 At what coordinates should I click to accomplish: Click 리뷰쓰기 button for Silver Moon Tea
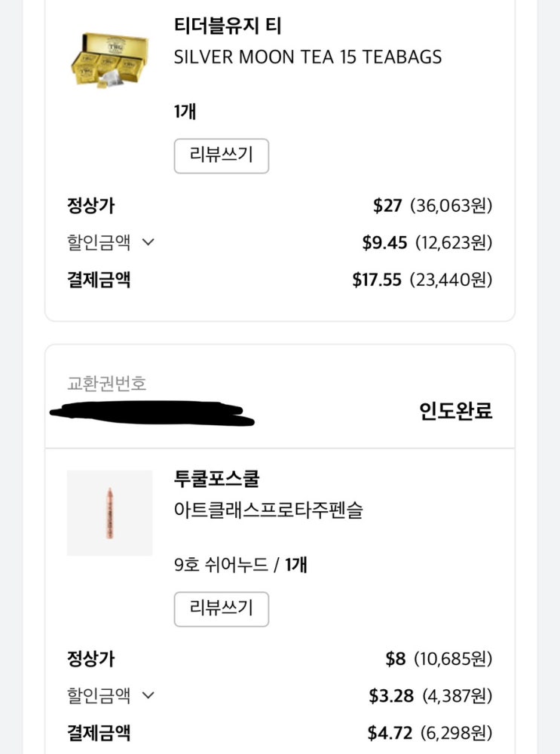pyautogui.click(x=221, y=156)
